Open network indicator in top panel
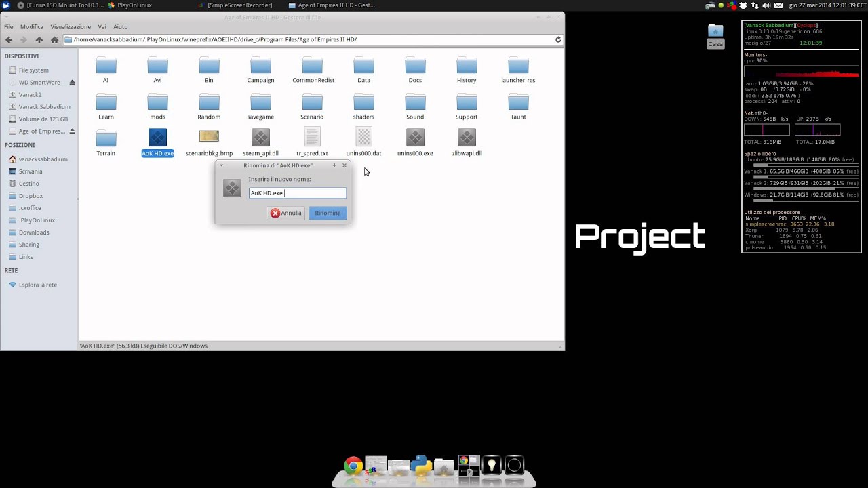This screenshot has height=488, width=868. pyautogui.click(x=755, y=5)
